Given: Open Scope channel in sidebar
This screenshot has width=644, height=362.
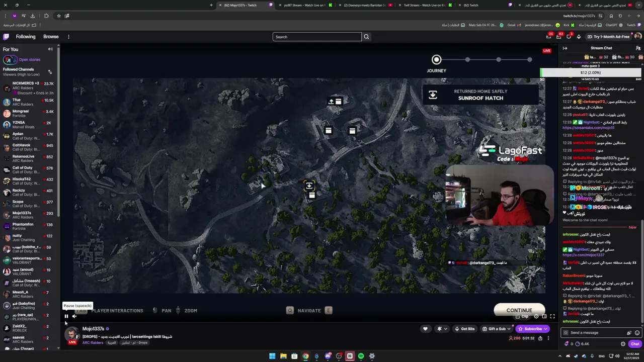Looking at the screenshot, I should tap(29, 204).
